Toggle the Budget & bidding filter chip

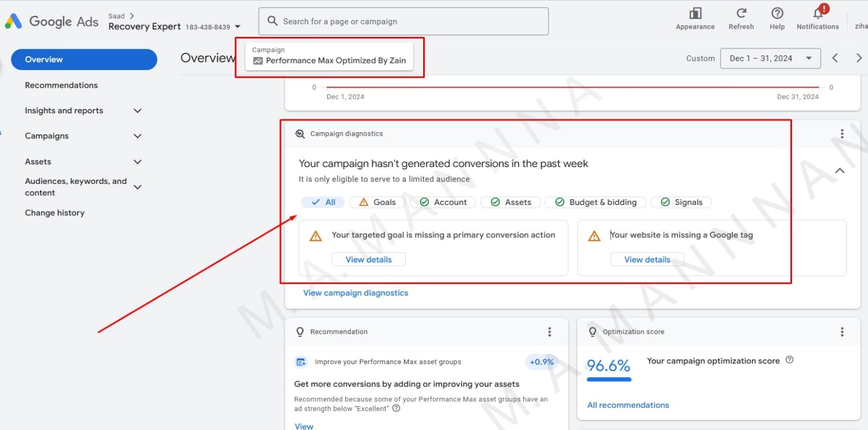(x=596, y=202)
